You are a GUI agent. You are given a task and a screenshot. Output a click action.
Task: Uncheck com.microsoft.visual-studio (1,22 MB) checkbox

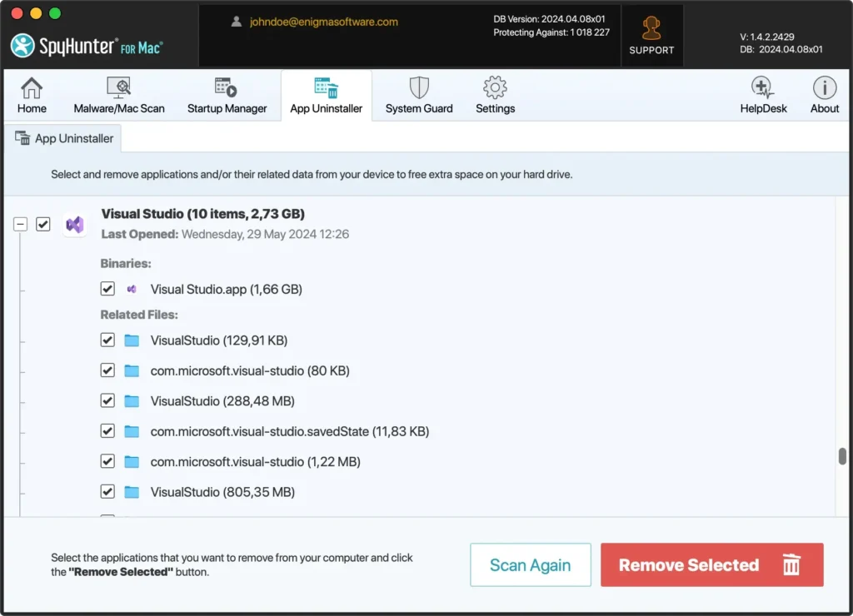[x=107, y=462]
